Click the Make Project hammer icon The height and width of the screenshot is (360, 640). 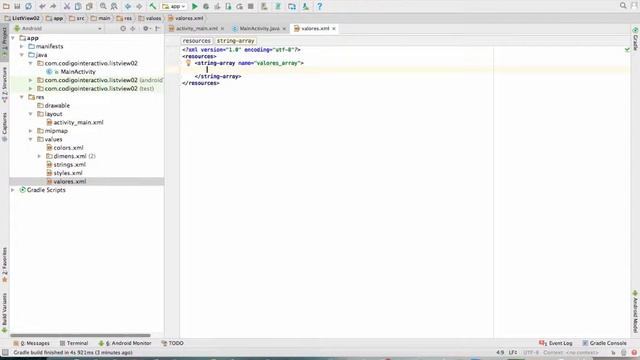point(153,6)
